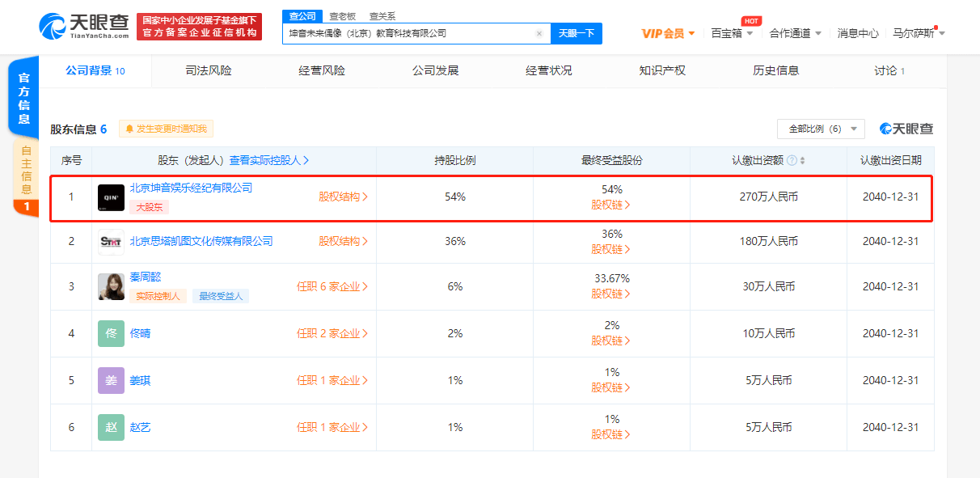Click the 姜 avatar icon

point(111,380)
